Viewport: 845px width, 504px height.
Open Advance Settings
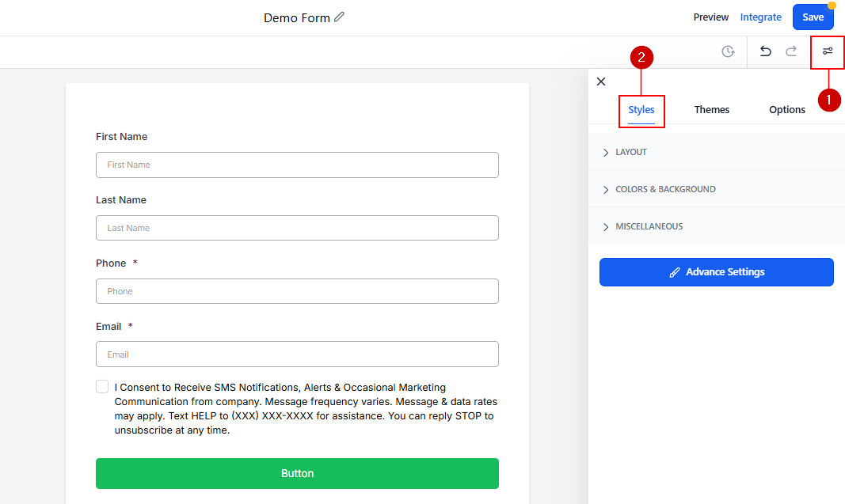pos(716,272)
